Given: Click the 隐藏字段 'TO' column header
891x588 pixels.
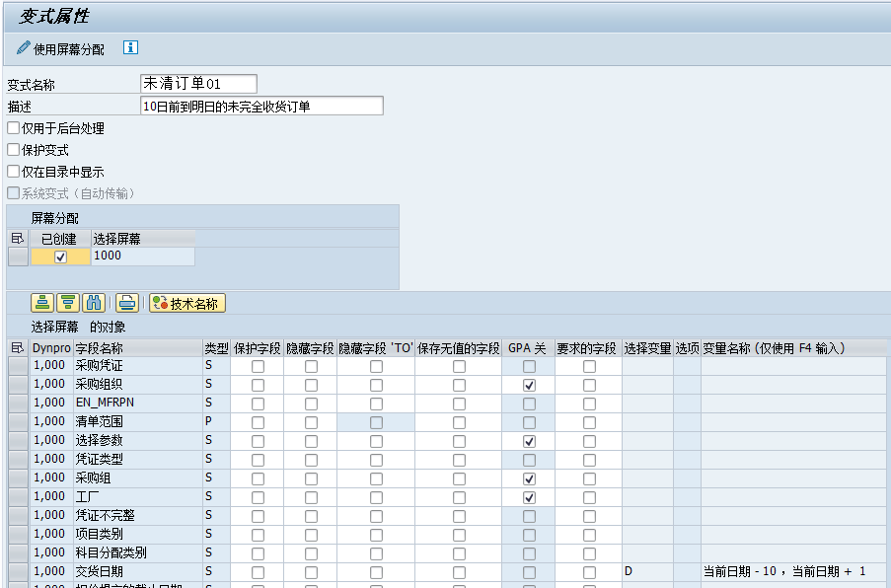Looking at the screenshot, I should pos(376,347).
